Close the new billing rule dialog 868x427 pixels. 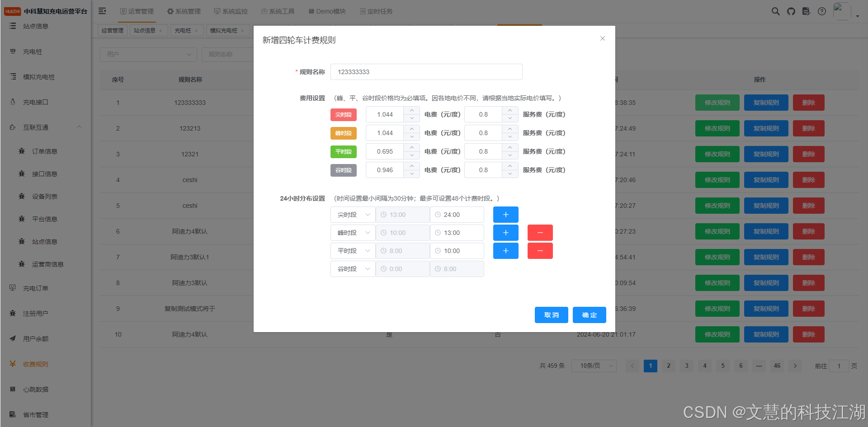(x=602, y=38)
